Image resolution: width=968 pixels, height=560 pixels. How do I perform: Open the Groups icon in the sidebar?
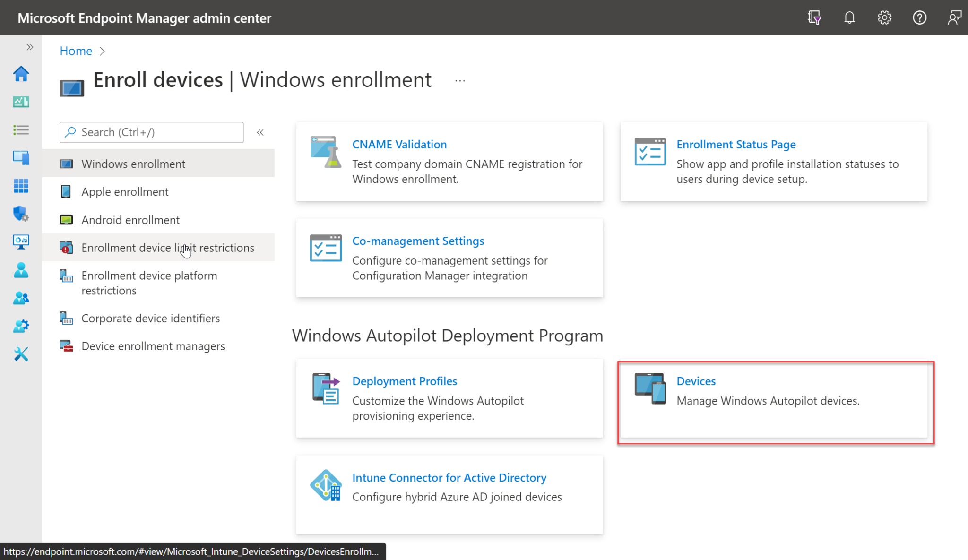(x=21, y=298)
